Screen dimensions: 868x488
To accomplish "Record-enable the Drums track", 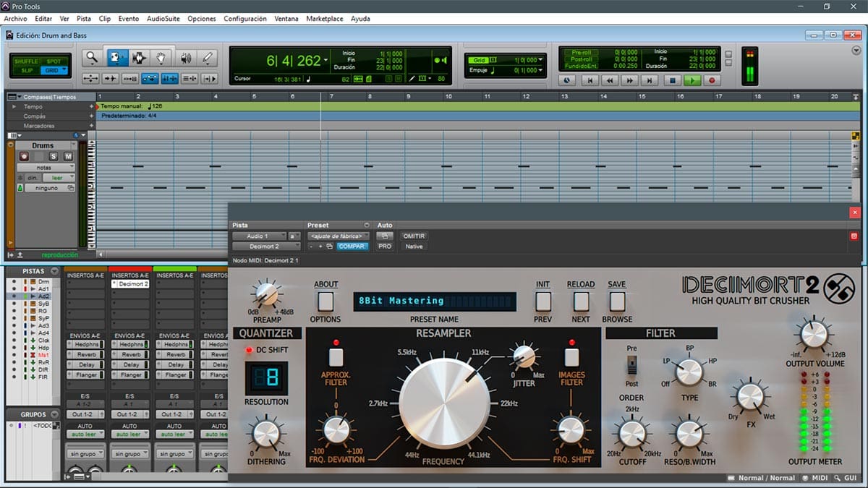I will 25,156.
